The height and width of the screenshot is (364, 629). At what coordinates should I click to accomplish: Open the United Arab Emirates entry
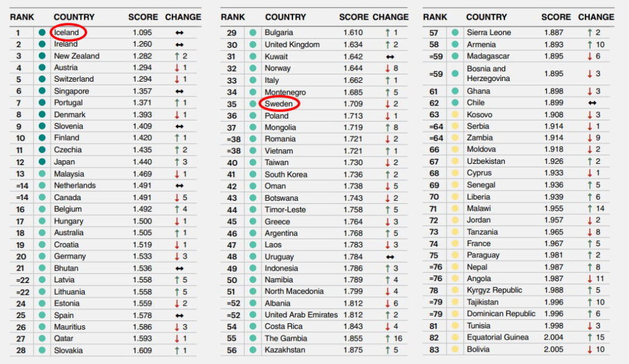point(300,315)
